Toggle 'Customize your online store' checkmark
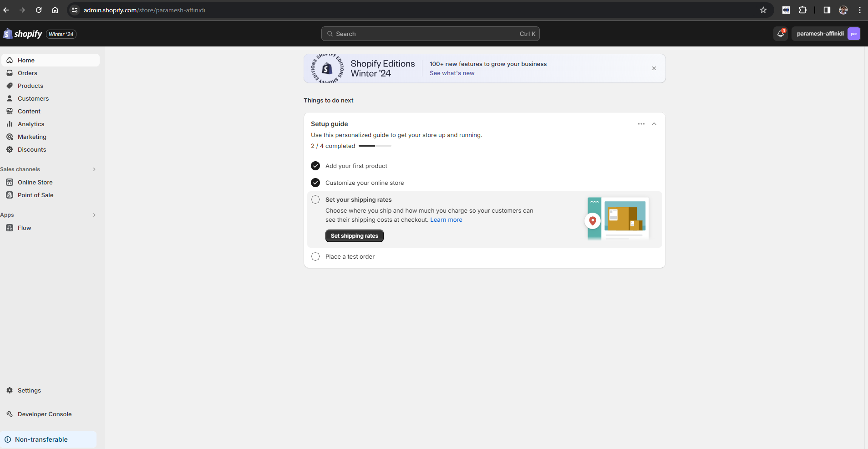The height and width of the screenshot is (449, 868). click(x=315, y=183)
